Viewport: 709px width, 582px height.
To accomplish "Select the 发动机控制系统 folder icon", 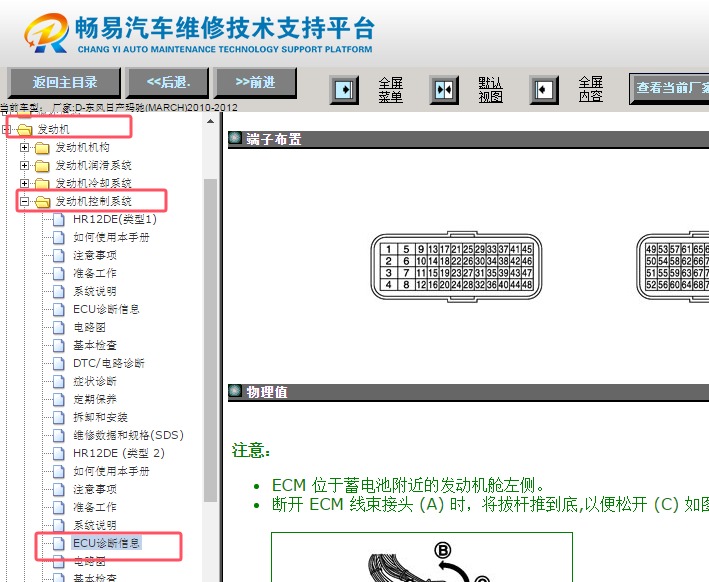I will pos(42,202).
